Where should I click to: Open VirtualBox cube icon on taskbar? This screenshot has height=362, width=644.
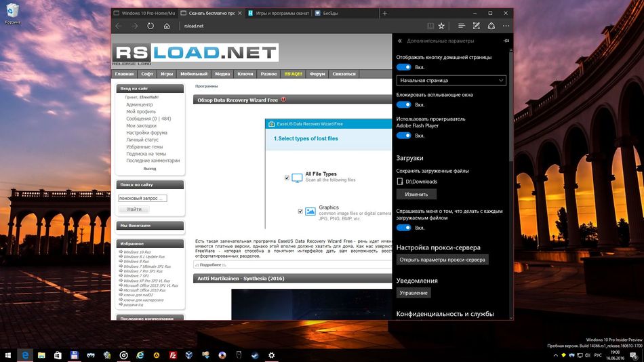[x=189, y=355]
